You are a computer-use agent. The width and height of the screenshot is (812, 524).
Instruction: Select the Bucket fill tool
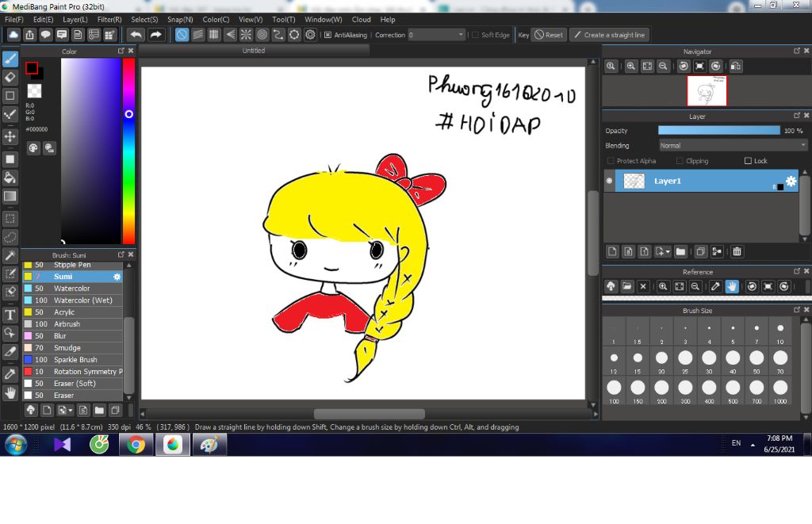point(10,178)
